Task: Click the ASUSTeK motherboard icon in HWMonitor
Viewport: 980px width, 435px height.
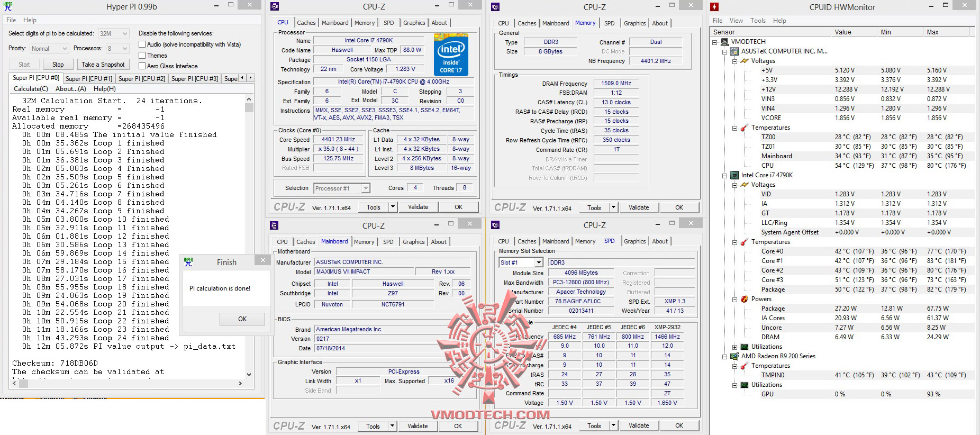Action: [734, 51]
